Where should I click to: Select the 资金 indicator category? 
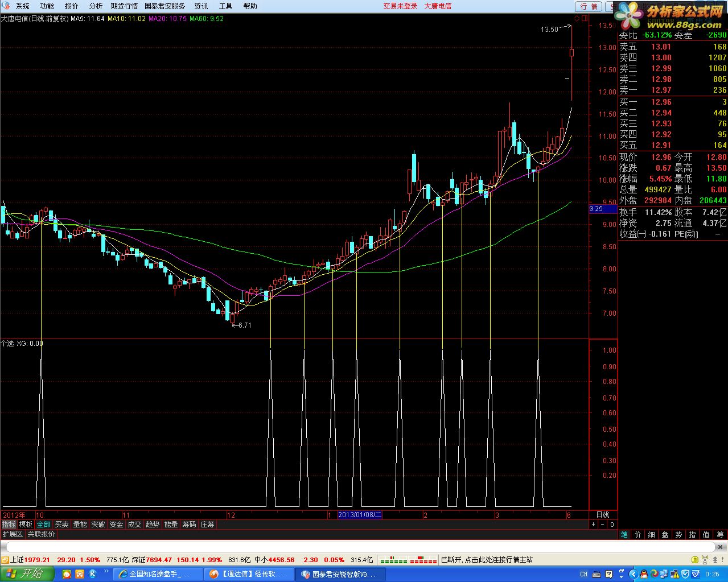[116, 525]
